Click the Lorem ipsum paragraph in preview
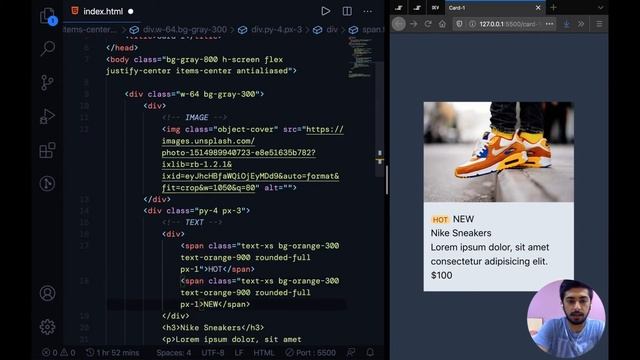Image resolution: width=640 pixels, height=360 pixels. (490, 254)
